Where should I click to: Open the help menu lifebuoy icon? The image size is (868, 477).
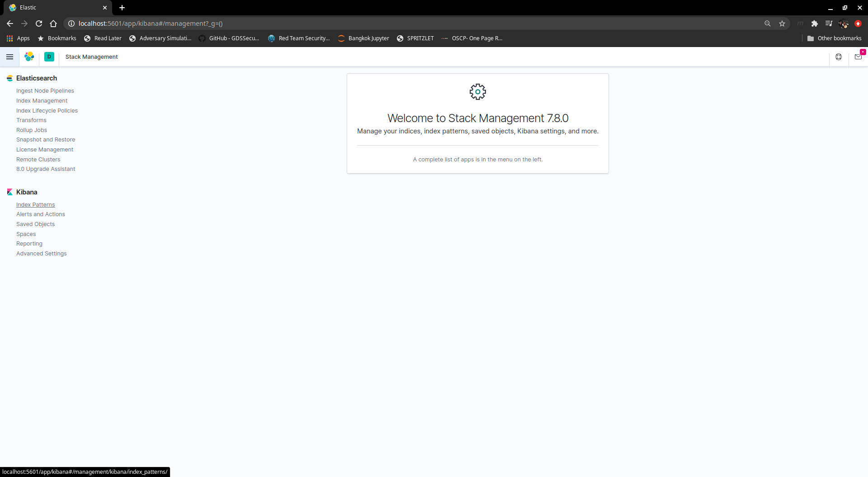tap(839, 57)
